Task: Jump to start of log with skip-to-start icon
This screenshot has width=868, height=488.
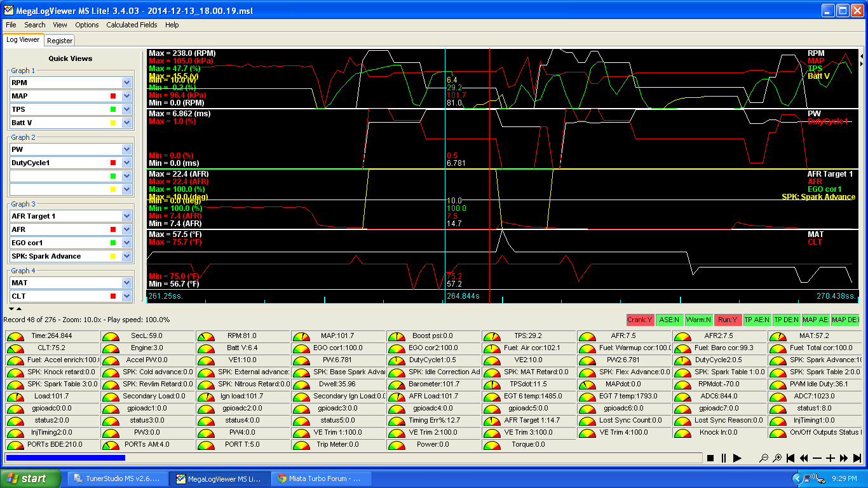Action: pos(790,457)
